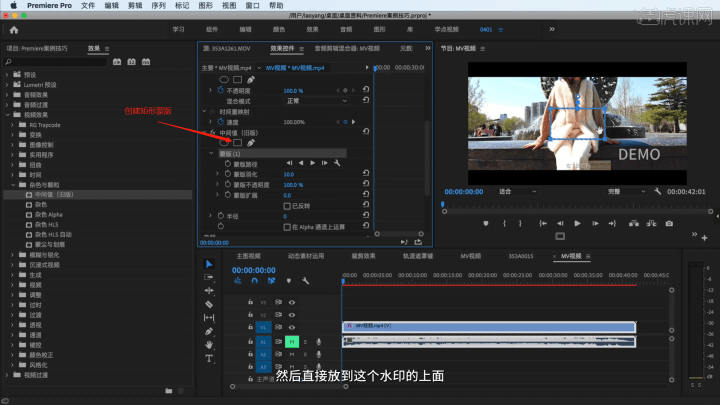The image size is (720, 405).
Task: Reset the 蒙版羽化 parameter
Action: pos(366,174)
